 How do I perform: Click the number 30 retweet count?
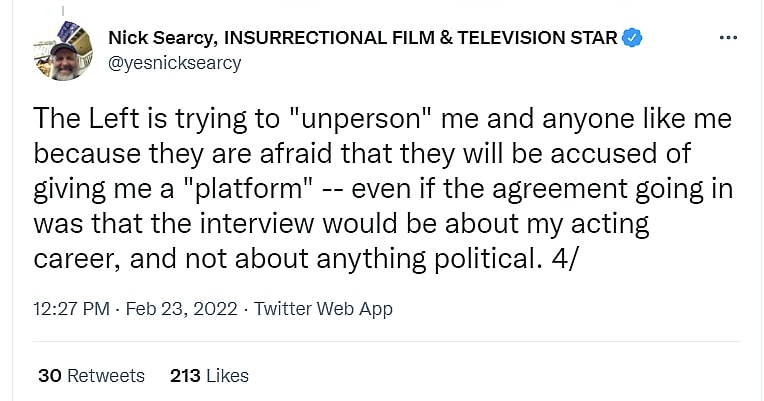pos(49,376)
